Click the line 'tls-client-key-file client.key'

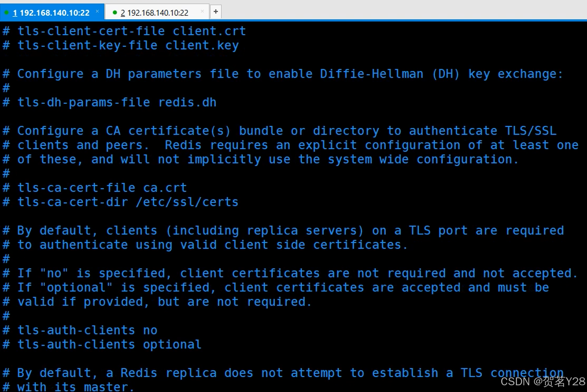(128, 45)
